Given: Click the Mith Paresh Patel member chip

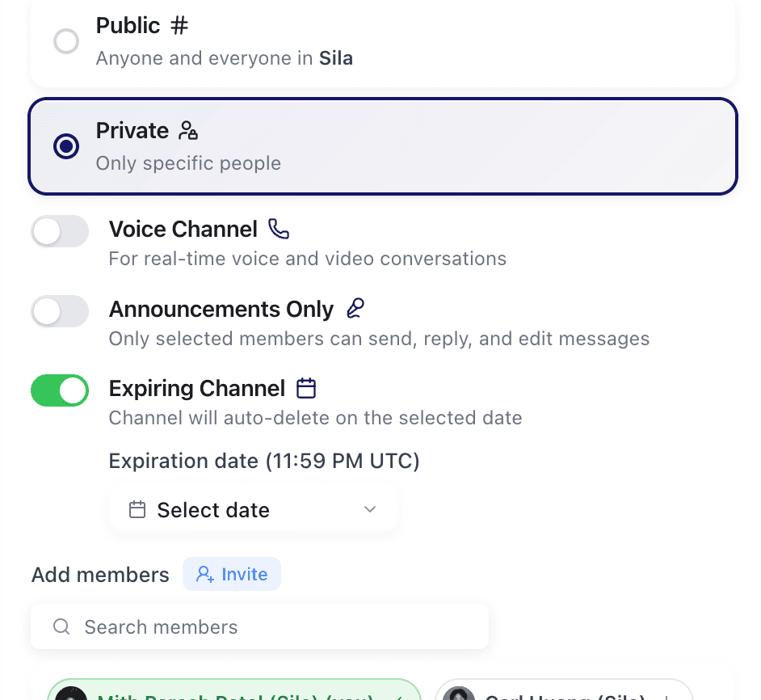Looking at the screenshot, I should (x=234, y=693).
